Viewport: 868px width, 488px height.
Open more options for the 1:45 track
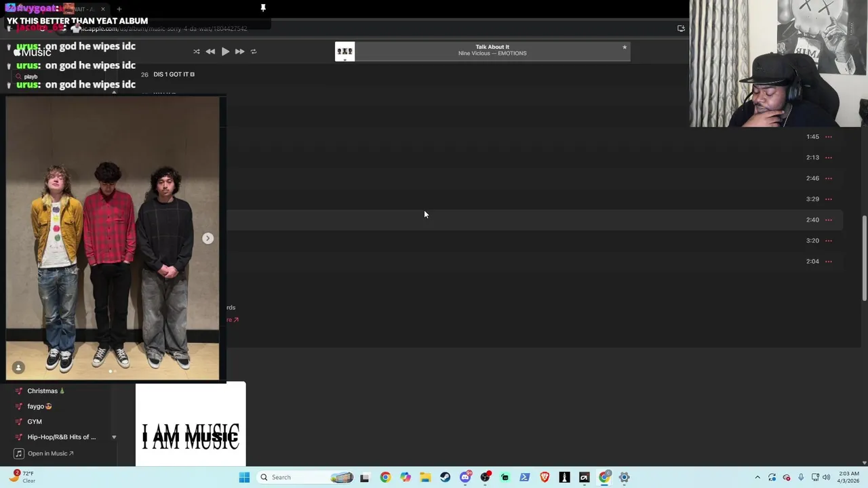[x=829, y=137]
